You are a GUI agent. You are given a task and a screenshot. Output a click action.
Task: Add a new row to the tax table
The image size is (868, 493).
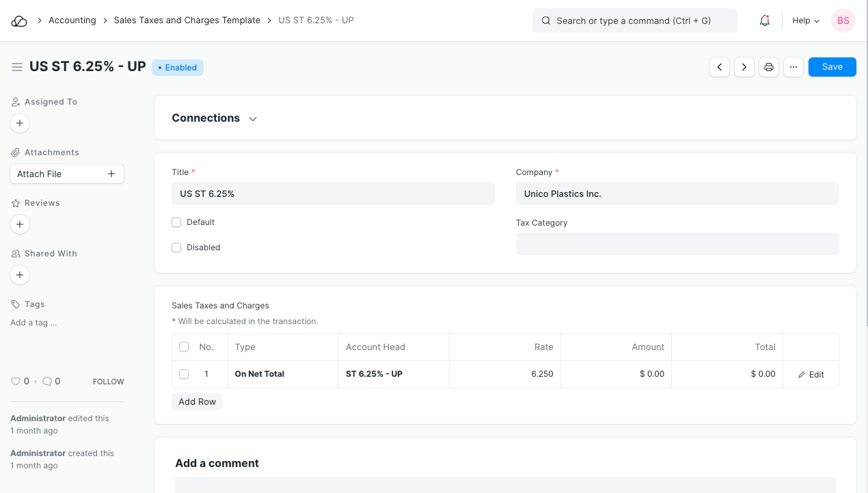pos(197,401)
